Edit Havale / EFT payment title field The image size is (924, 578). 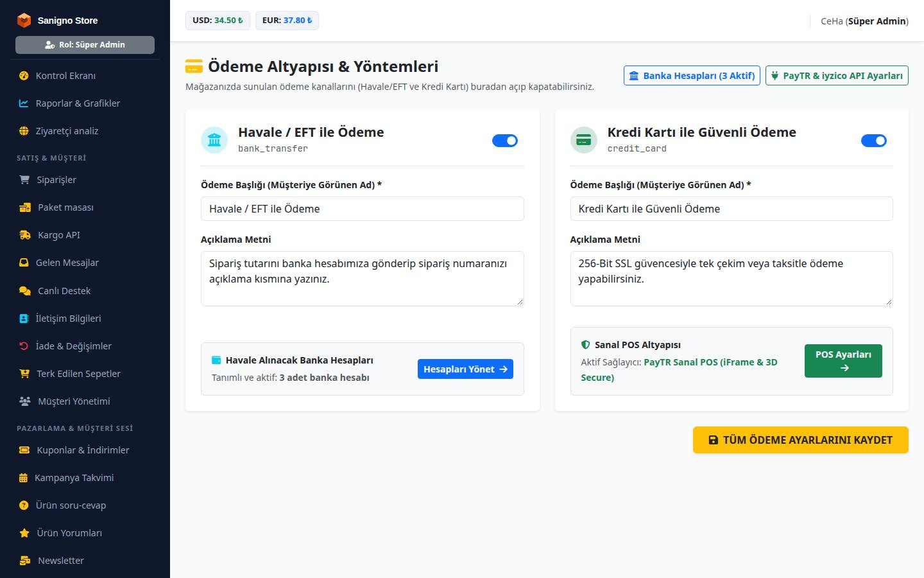tap(363, 209)
